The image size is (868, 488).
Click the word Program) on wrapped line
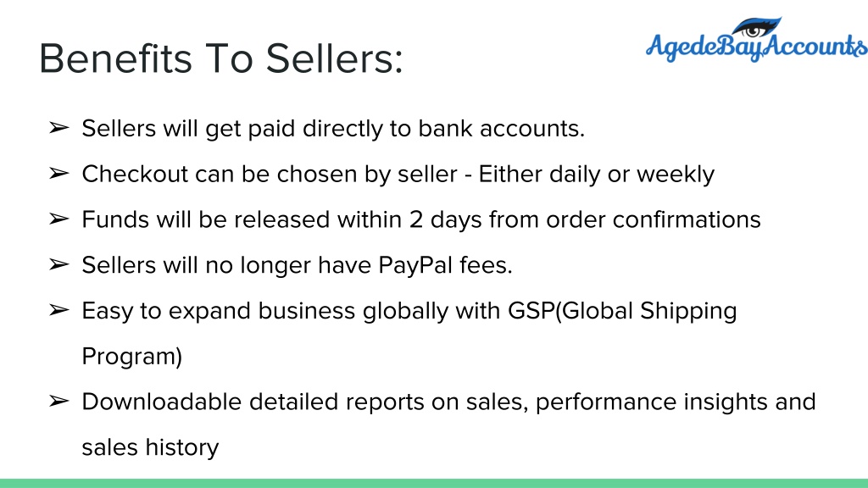[x=131, y=357]
